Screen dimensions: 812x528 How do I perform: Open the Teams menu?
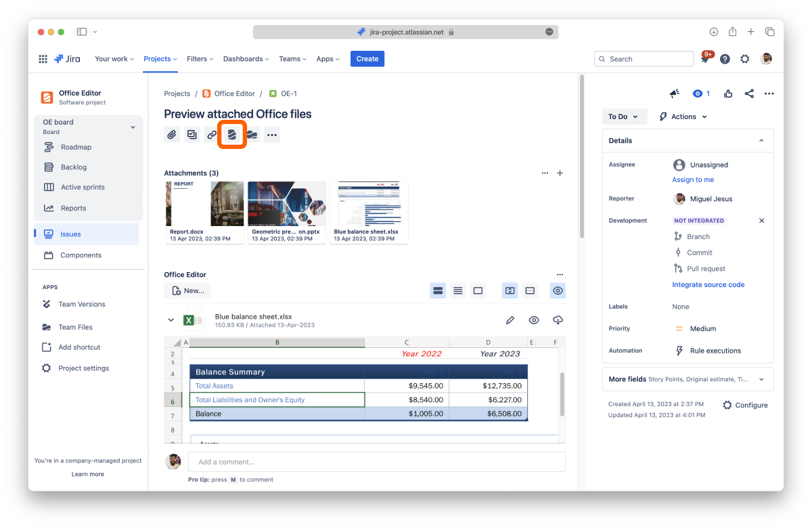(x=293, y=59)
